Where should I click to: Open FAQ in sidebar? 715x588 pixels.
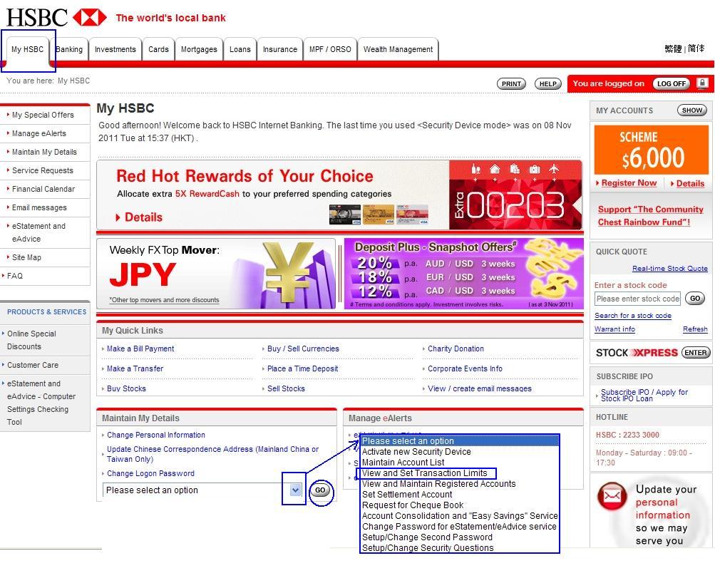coord(14,276)
